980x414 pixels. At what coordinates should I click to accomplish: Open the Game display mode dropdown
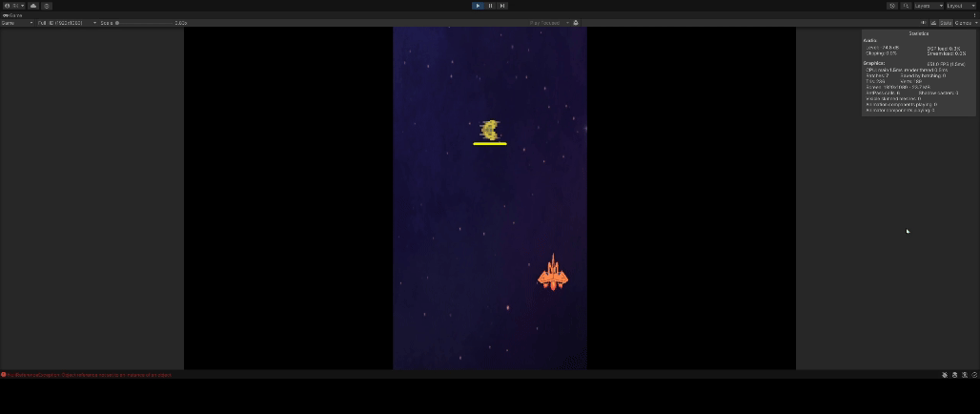coord(17,23)
